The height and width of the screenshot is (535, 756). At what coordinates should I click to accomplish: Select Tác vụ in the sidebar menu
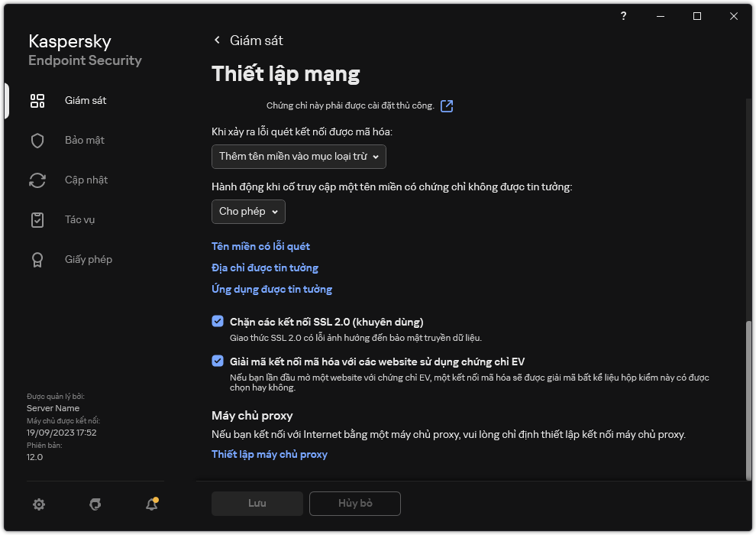click(x=79, y=220)
